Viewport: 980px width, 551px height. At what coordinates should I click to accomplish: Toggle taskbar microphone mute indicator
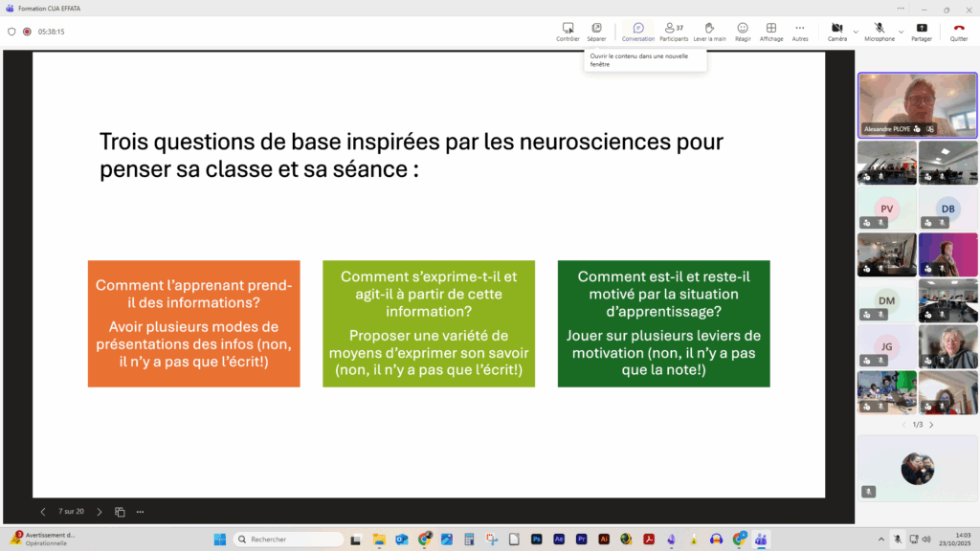click(897, 540)
